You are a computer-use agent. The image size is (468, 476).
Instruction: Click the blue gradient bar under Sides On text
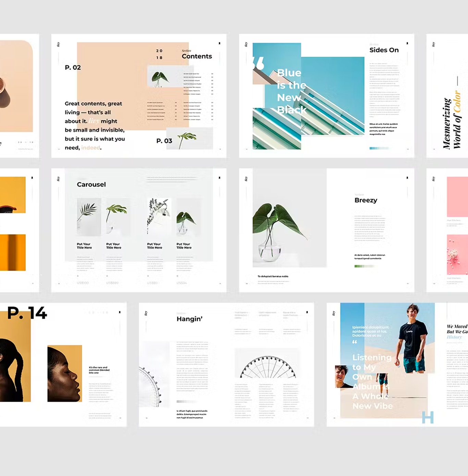[x=379, y=148]
